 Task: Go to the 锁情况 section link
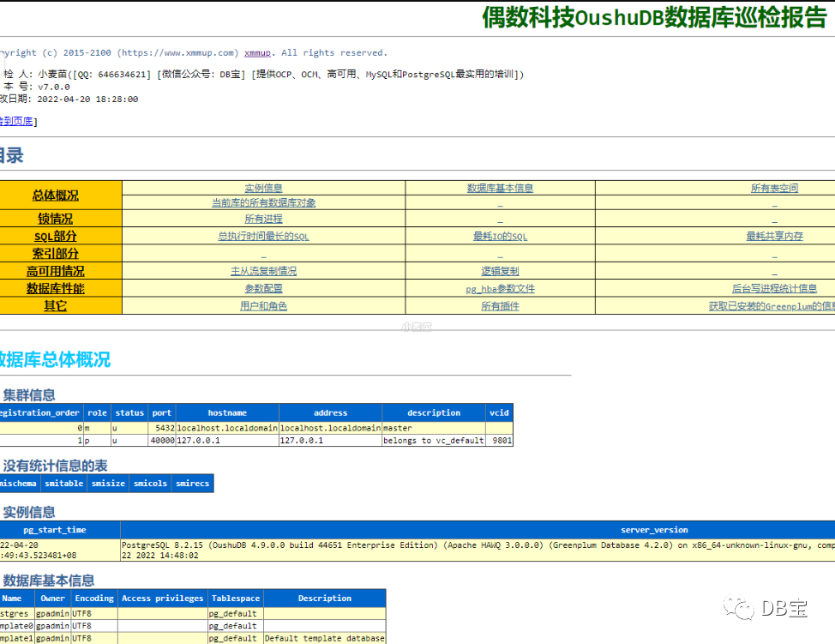point(56,219)
